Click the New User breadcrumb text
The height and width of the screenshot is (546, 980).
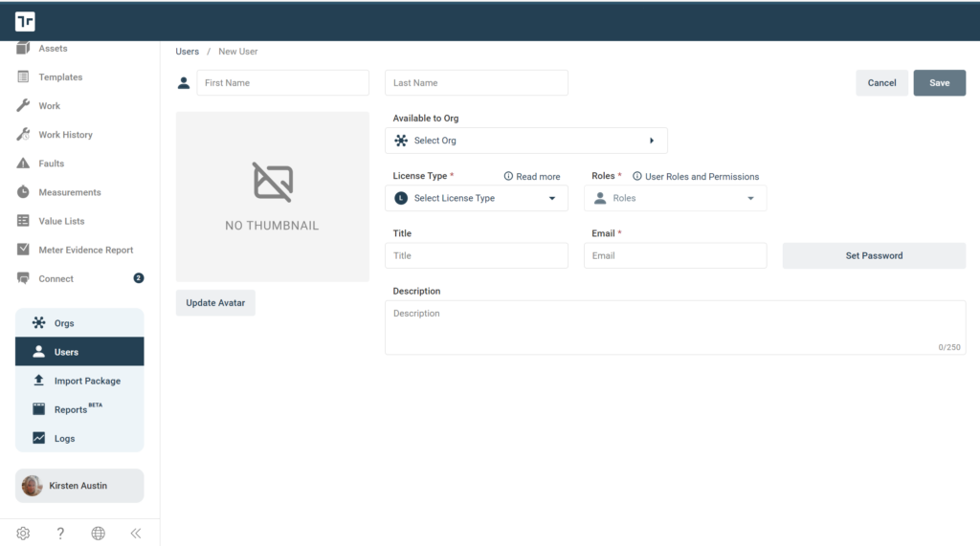click(237, 52)
